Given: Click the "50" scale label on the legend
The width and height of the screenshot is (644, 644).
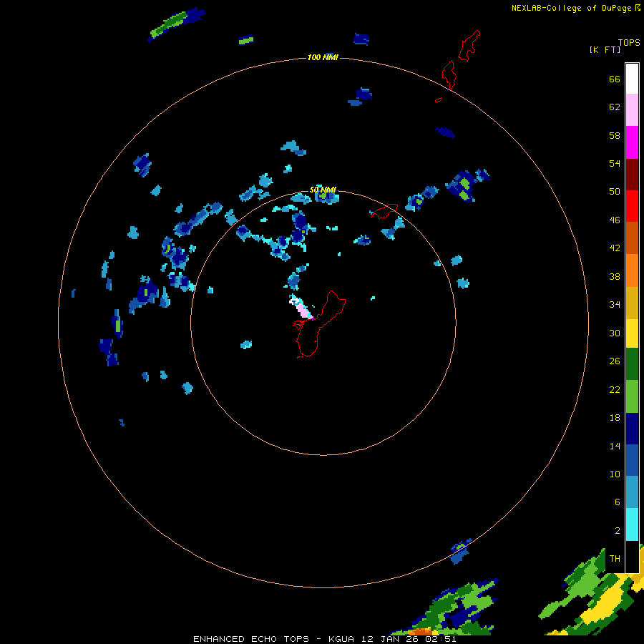Looking at the screenshot, I should (x=615, y=192).
